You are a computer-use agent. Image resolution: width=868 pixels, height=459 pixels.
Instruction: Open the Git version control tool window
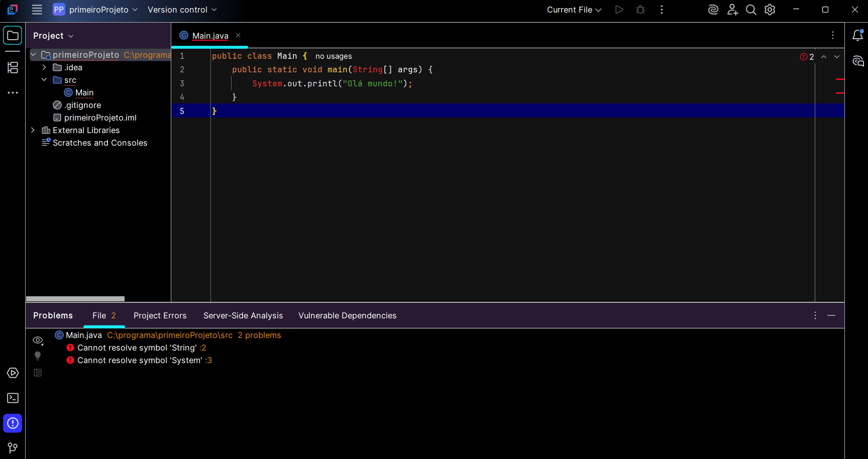point(13,448)
